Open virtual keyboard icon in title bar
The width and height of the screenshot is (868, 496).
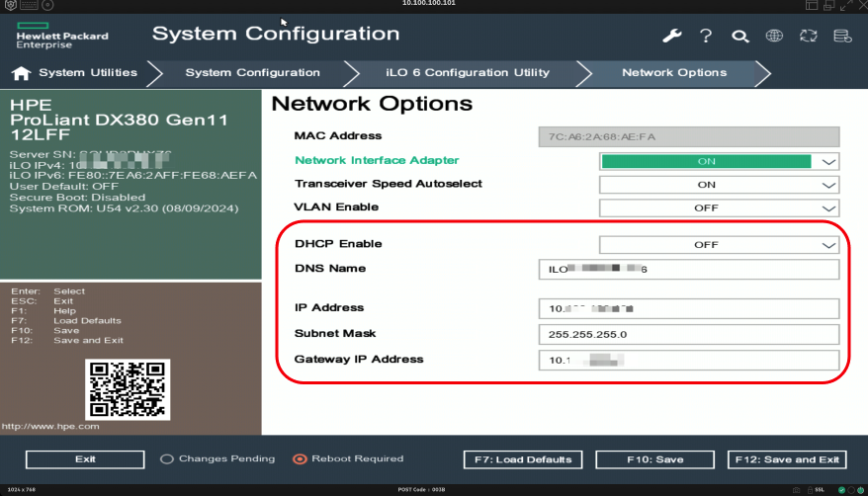point(29,5)
